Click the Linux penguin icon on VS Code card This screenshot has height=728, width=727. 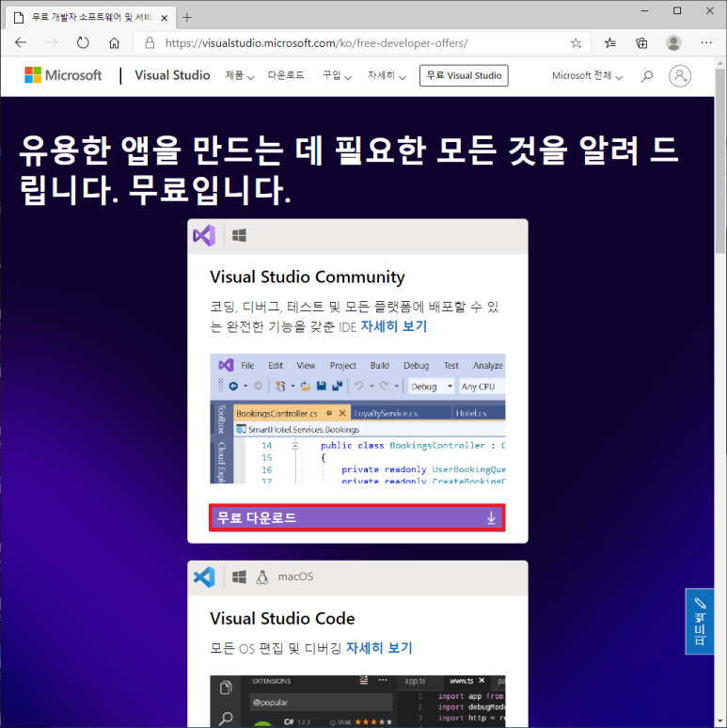pos(262,578)
